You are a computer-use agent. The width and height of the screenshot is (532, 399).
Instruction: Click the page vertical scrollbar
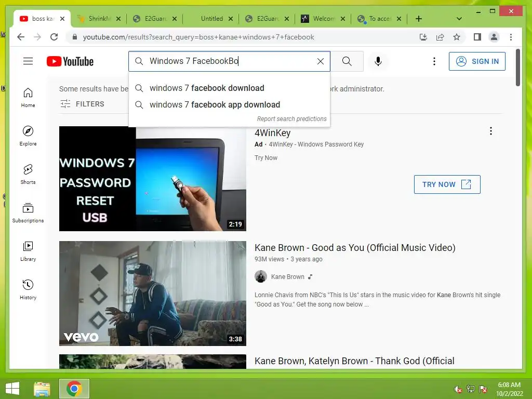coord(518,68)
